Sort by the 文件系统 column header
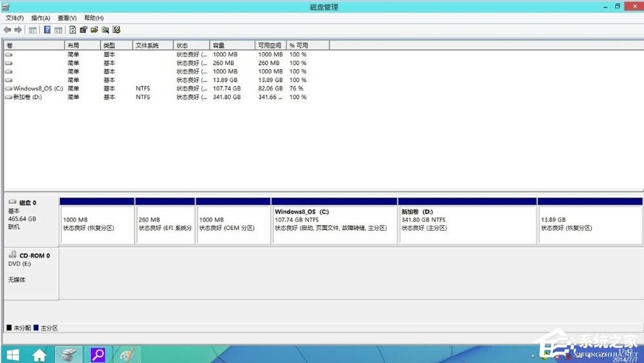Viewport: 644px width, 363px height. (153, 45)
